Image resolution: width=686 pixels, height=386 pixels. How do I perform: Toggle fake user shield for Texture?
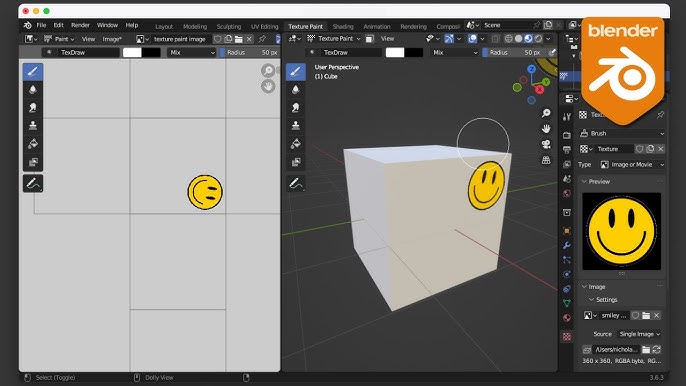pyautogui.click(x=639, y=149)
